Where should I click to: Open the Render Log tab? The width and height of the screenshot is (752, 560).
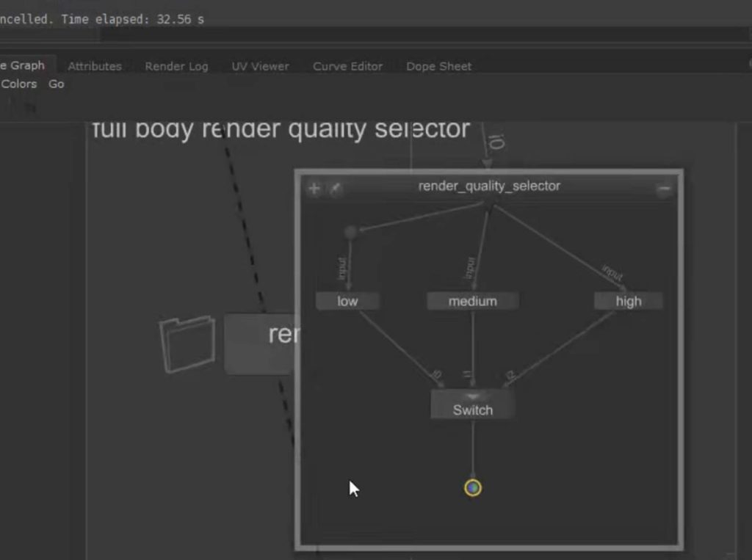[176, 66]
